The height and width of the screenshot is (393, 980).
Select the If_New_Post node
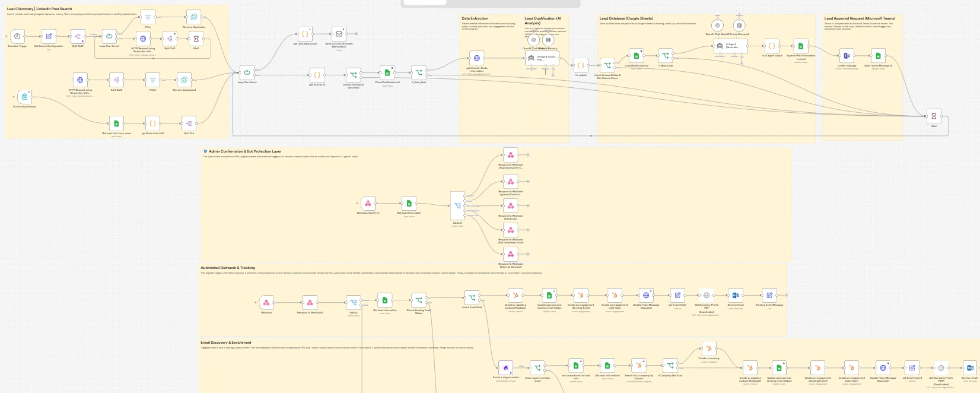pyautogui.click(x=419, y=72)
